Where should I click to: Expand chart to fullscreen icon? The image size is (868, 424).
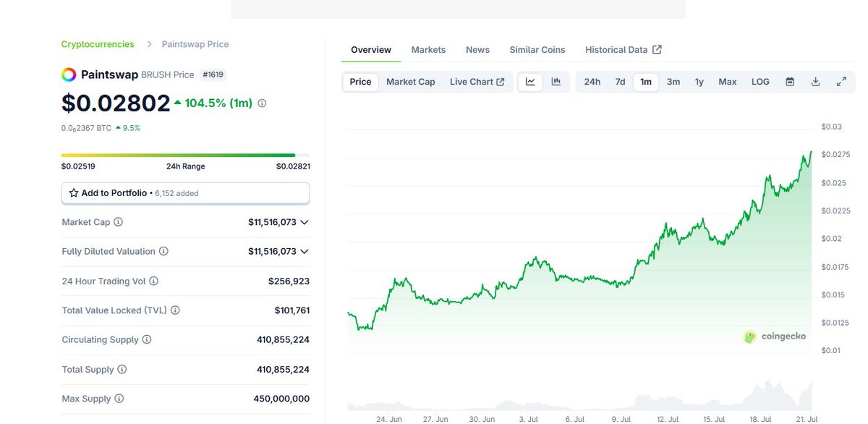coord(841,82)
